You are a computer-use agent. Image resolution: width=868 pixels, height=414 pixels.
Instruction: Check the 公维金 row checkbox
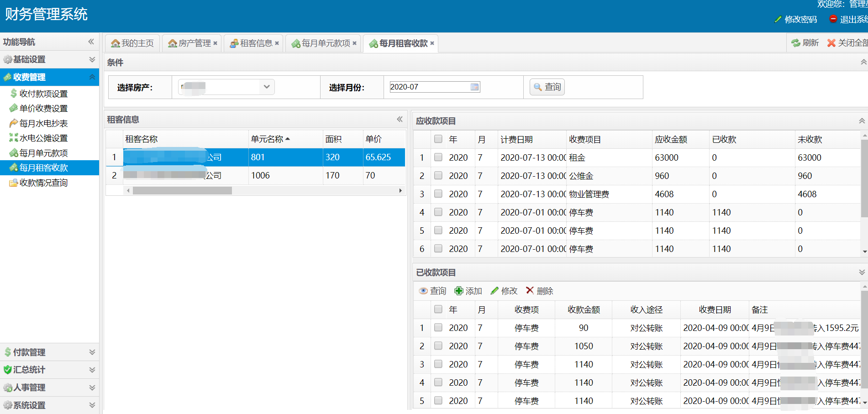438,175
